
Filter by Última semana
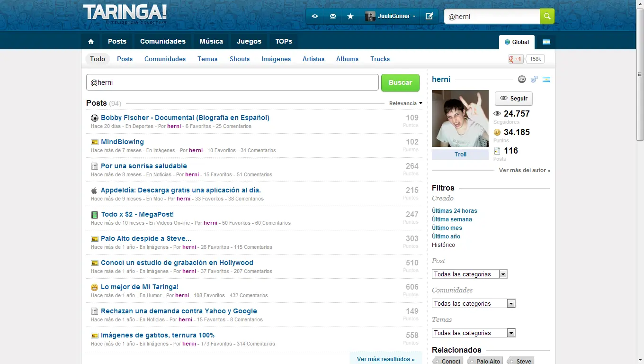452,219
